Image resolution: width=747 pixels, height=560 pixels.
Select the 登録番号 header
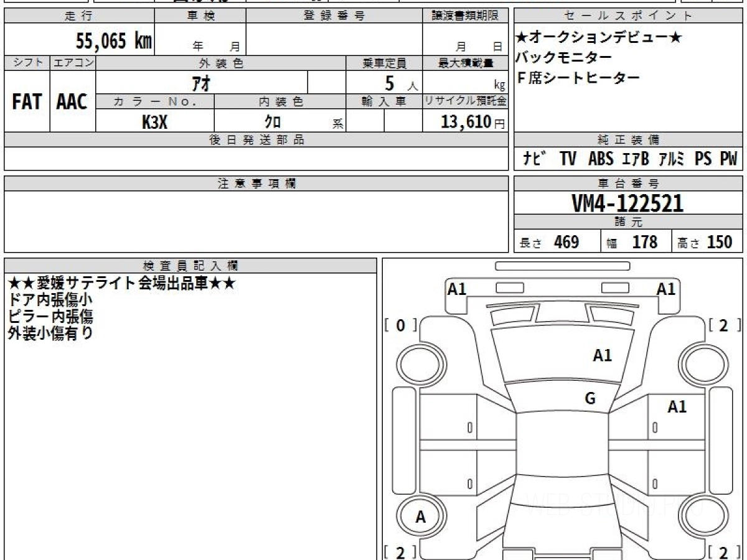(334, 16)
